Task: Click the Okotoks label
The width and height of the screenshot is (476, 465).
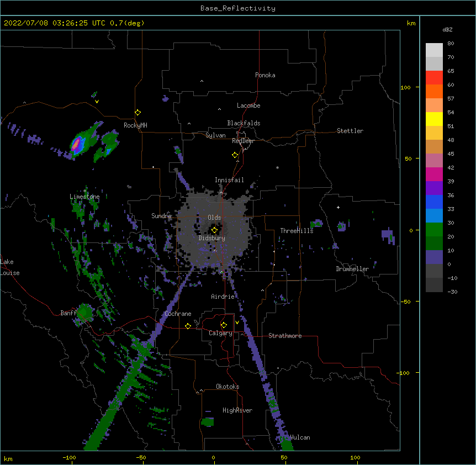Action: point(228,387)
